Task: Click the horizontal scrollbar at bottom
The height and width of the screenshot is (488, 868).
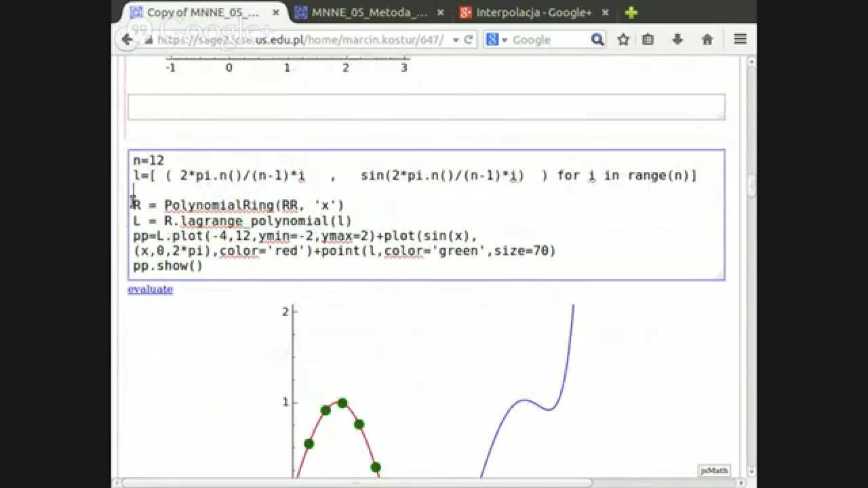Action: point(356,483)
